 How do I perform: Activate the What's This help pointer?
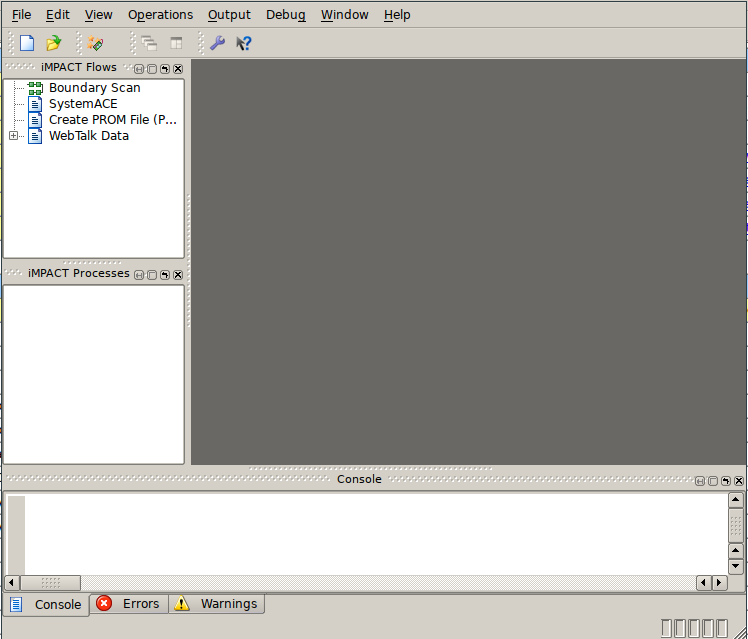(243, 43)
